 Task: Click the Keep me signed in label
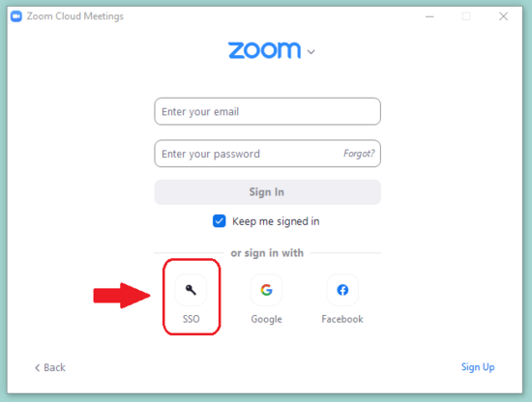276,221
